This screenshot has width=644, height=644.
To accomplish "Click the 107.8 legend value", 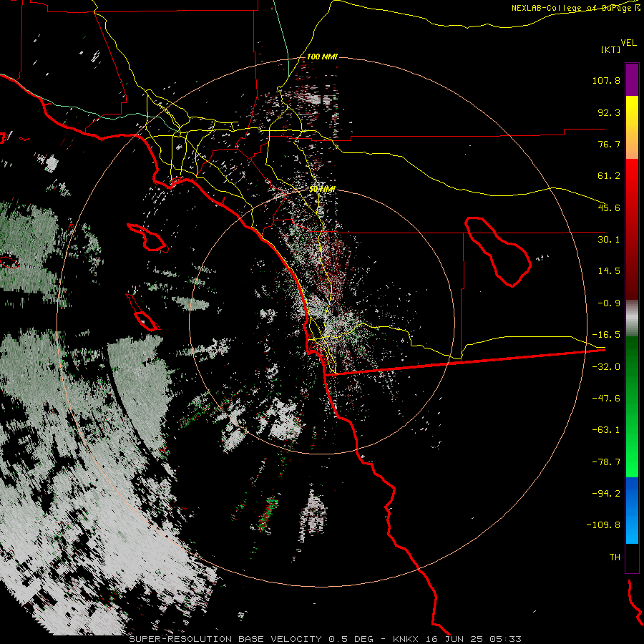I will tap(606, 80).
